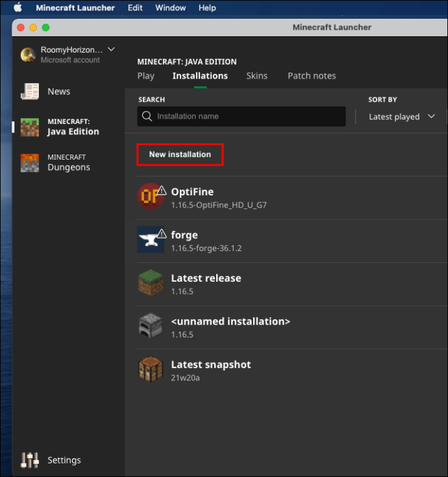Select the <unnamed installation> entry

[x=230, y=321]
